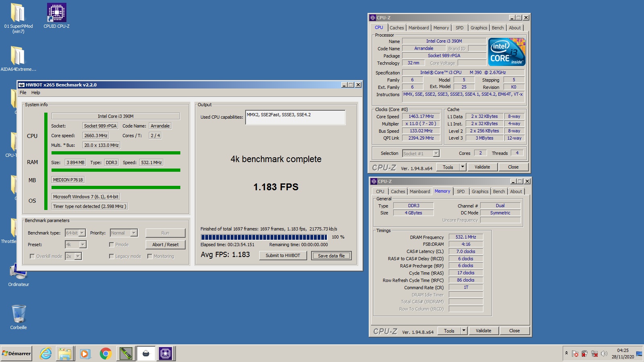Click the Core Speed 1463.17 MHz value
Viewport: 644px width, 362px height.
click(x=421, y=116)
